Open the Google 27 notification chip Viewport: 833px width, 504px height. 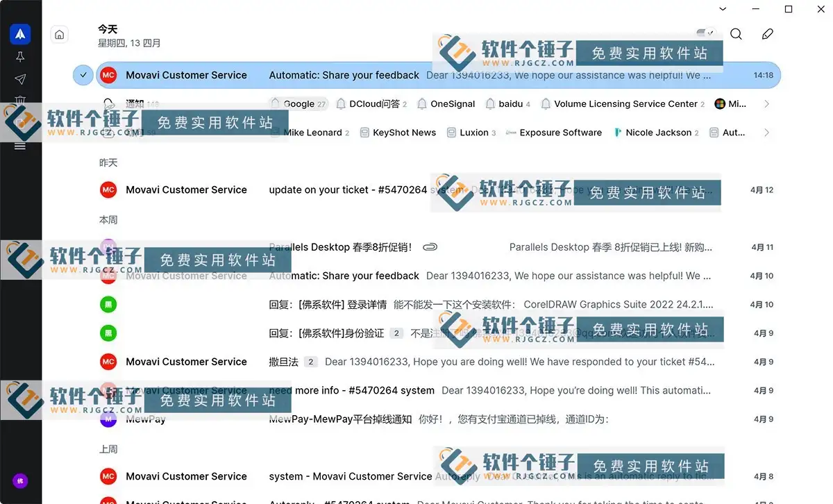pos(298,104)
